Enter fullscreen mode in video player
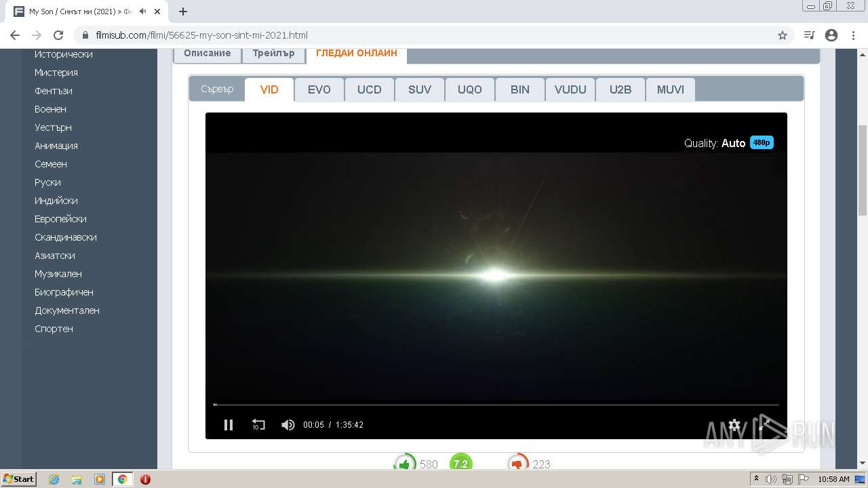The height and width of the screenshot is (488, 868). tap(764, 425)
